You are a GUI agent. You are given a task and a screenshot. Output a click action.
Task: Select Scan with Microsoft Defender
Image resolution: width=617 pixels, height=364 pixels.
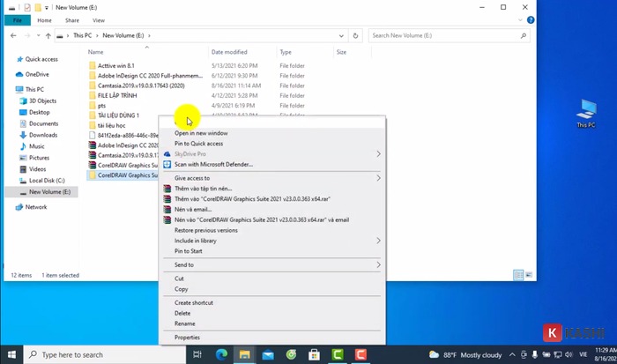[213, 164]
